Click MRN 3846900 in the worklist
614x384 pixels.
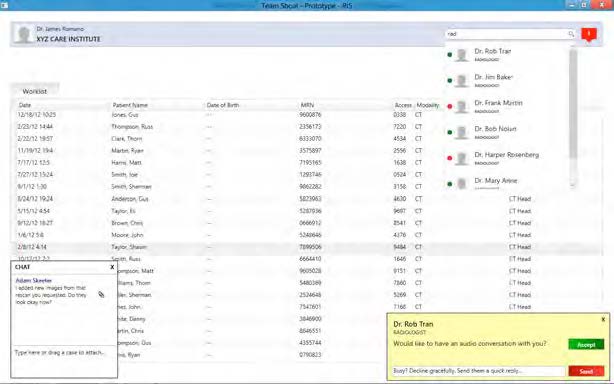click(310, 319)
